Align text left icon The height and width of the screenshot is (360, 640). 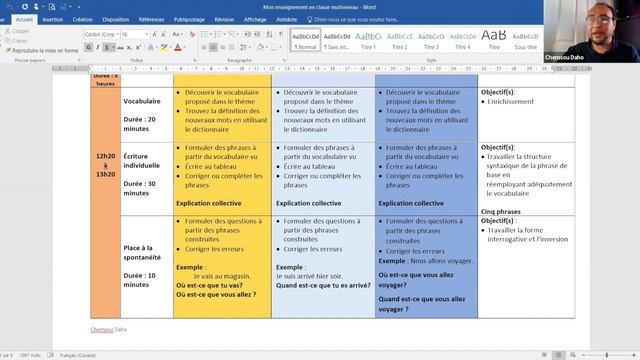pos(204,48)
